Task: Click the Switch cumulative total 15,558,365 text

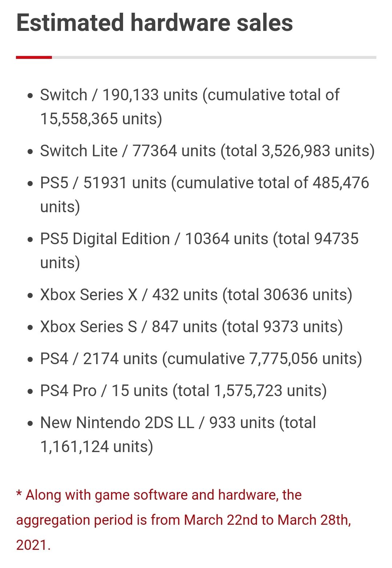Action: tap(101, 119)
